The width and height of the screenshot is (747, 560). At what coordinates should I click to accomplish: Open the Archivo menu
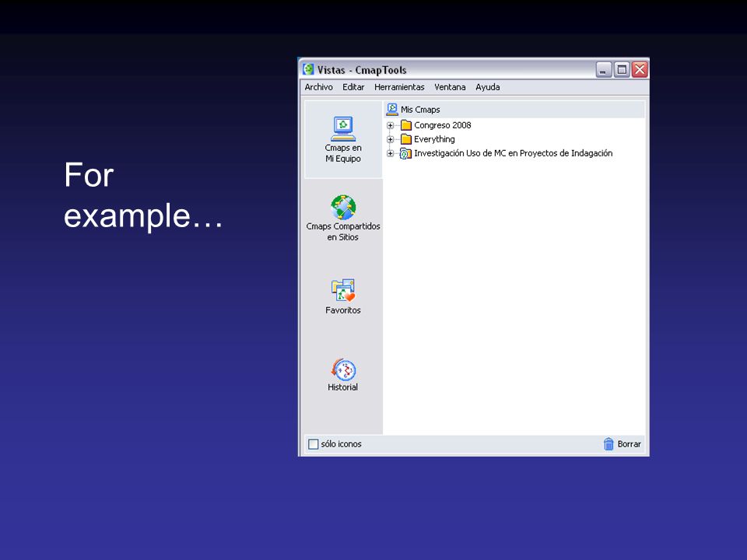(x=319, y=87)
